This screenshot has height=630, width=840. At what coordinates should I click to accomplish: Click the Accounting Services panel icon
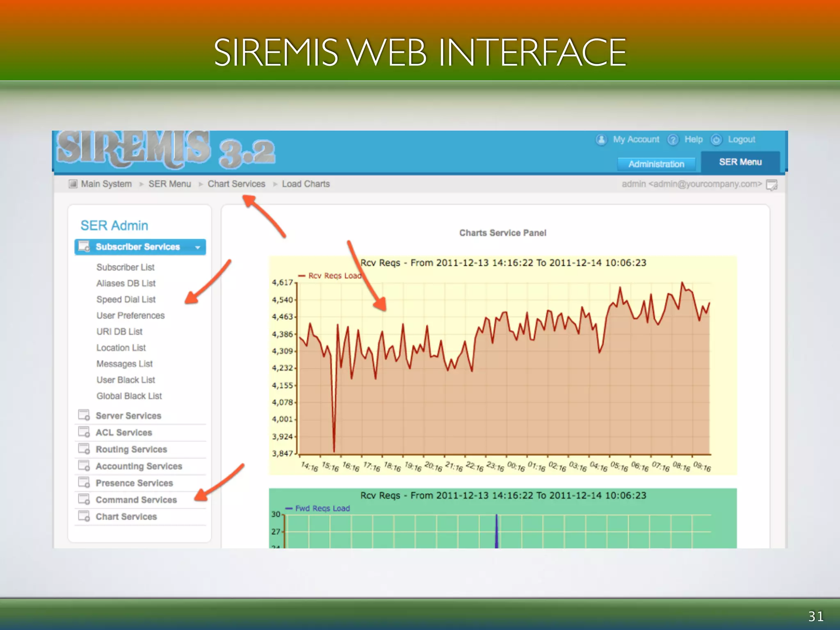tap(84, 466)
